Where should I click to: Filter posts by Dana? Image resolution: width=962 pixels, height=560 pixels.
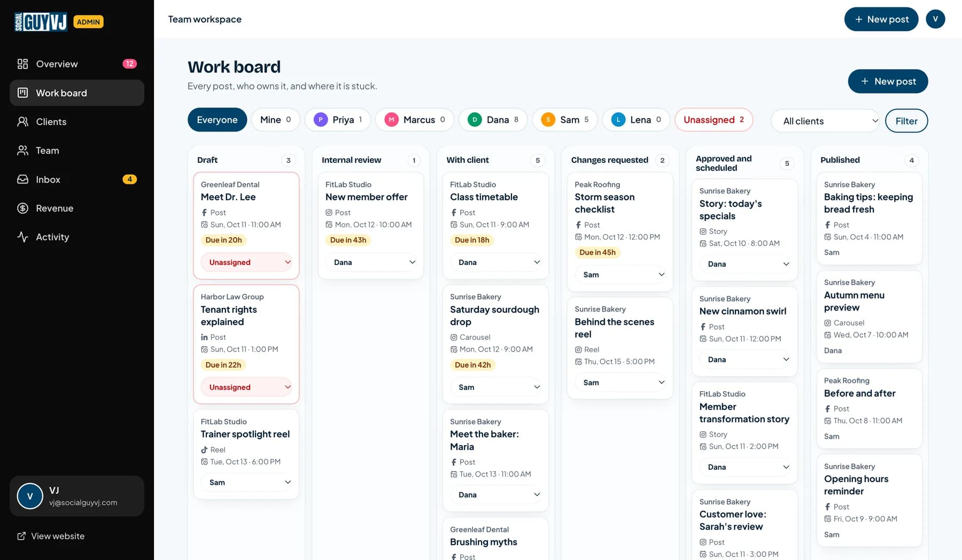pos(493,120)
